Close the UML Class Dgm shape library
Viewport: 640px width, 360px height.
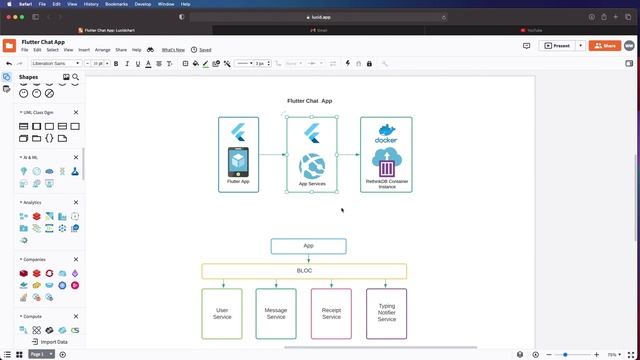[x=76, y=112]
